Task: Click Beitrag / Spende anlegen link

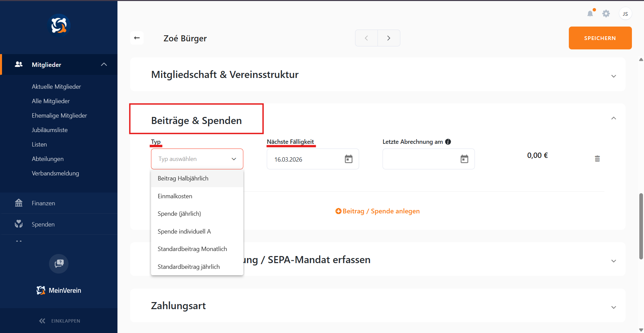Action: (x=378, y=211)
